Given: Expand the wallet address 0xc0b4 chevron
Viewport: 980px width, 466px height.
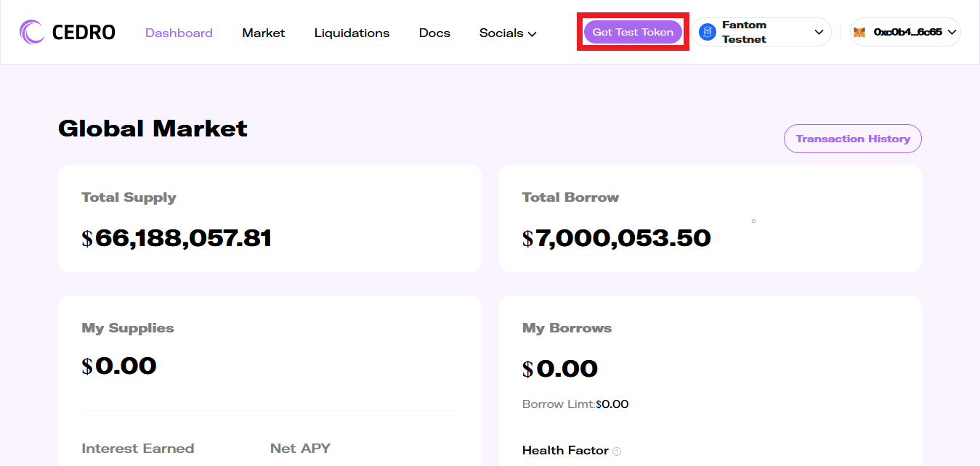Looking at the screenshot, I should (x=952, y=32).
